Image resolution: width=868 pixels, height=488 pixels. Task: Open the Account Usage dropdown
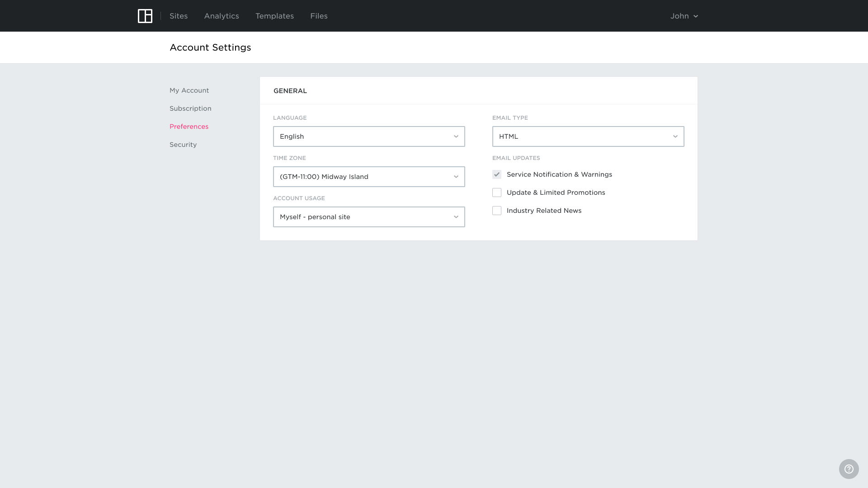(368, 217)
